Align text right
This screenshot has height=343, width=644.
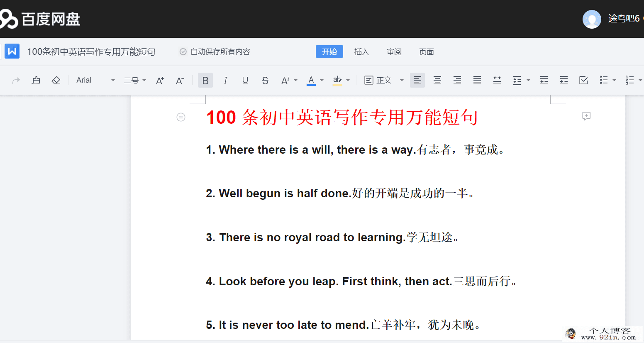tap(457, 81)
